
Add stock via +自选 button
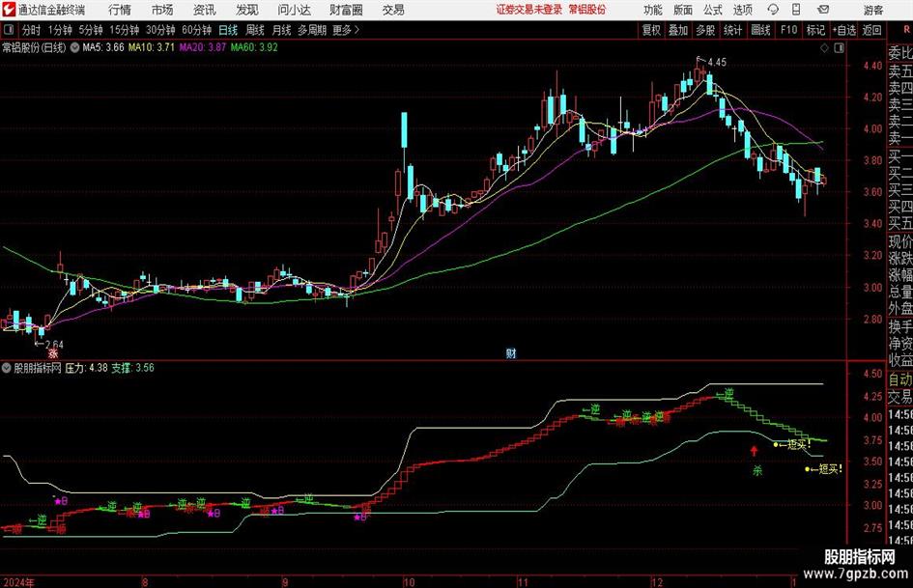click(x=844, y=30)
